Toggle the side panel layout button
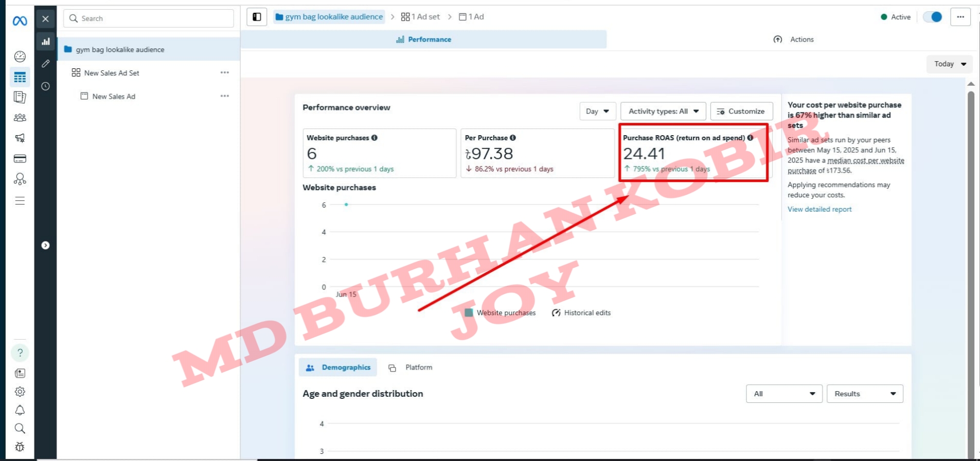The height and width of the screenshot is (461, 980). pyautogui.click(x=257, y=17)
